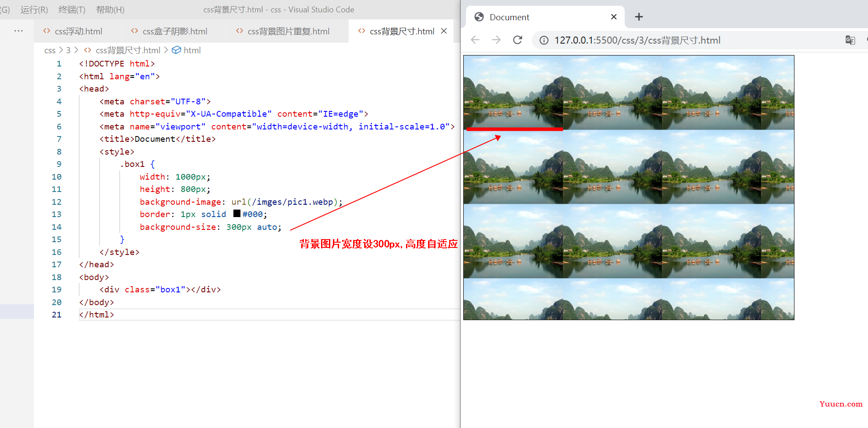Screen dimensions: 868x428
Task: Click the site information icon
Action: [544, 40]
